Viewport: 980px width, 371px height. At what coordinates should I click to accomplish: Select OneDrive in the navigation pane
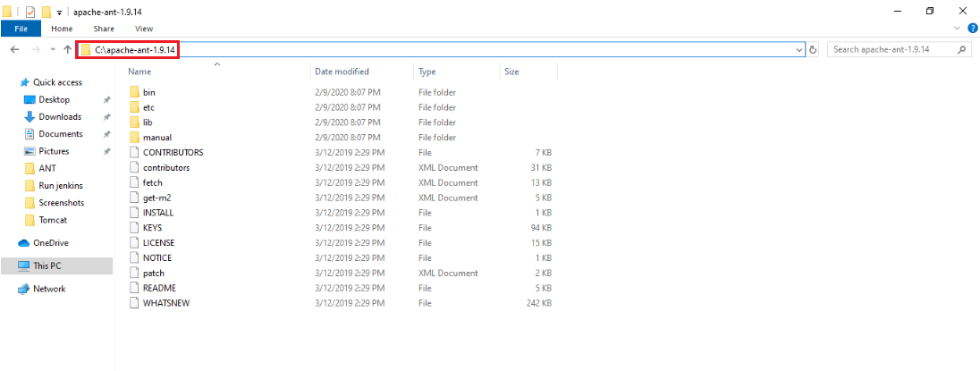click(51, 243)
